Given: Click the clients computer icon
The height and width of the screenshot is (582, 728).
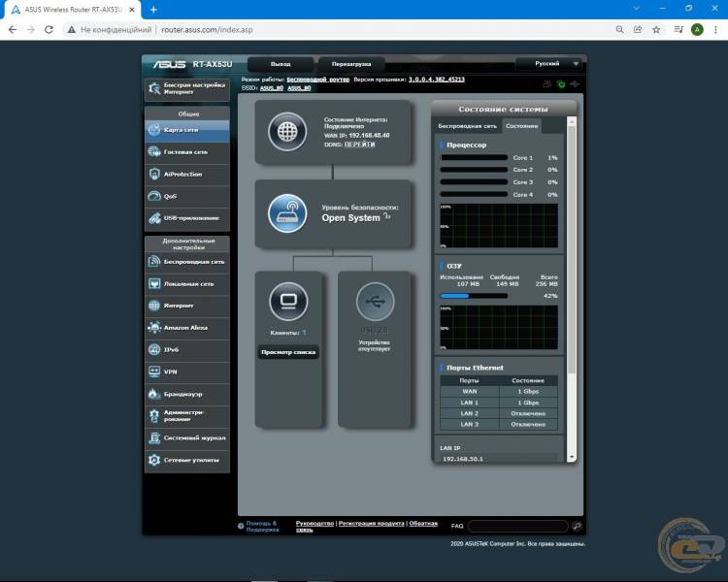Looking at the screenshot, I should (x=288, y=302).
